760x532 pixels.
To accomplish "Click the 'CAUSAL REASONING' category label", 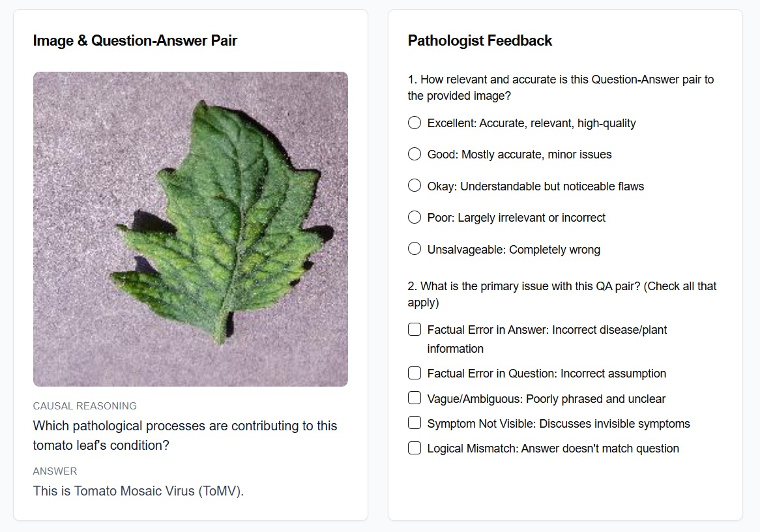I will [x=85, y=406].
